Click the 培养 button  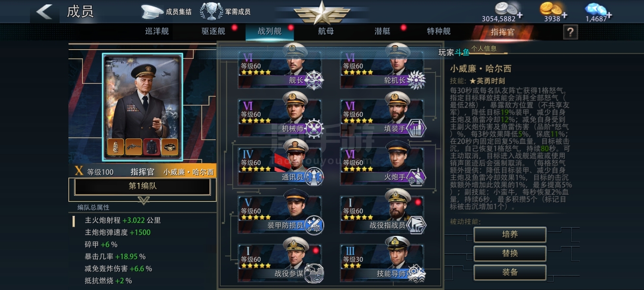[510, 234]
